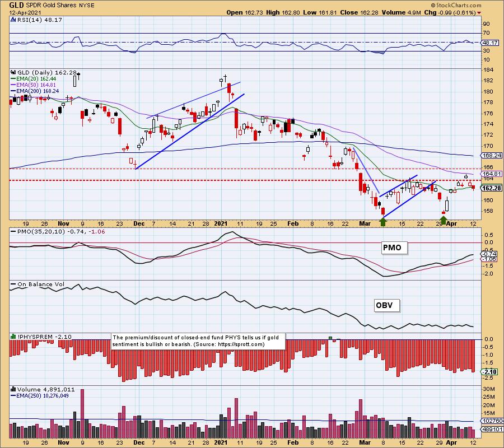Click the 12-Apr-2021 chart date

coord(25,13)
